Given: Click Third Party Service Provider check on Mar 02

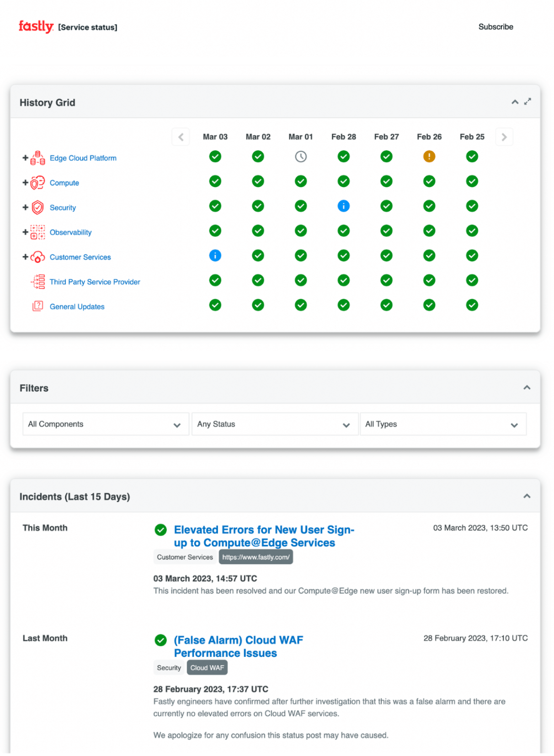Looking at the screenshot, I should point(258,280).
